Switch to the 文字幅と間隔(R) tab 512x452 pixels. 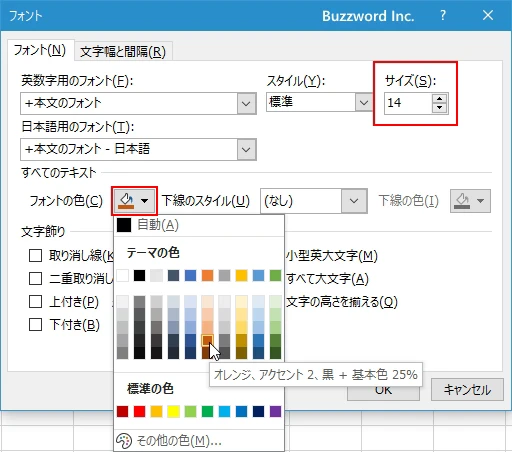point(123,52)
